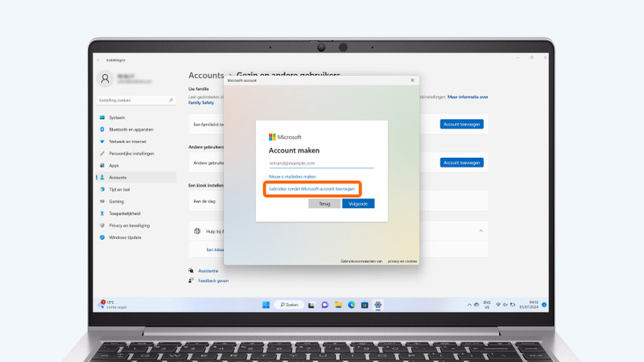Viewport: 644px width, 362px height.
Task: Open Systeem in the settings sidebar
Action: pos(117,117)
